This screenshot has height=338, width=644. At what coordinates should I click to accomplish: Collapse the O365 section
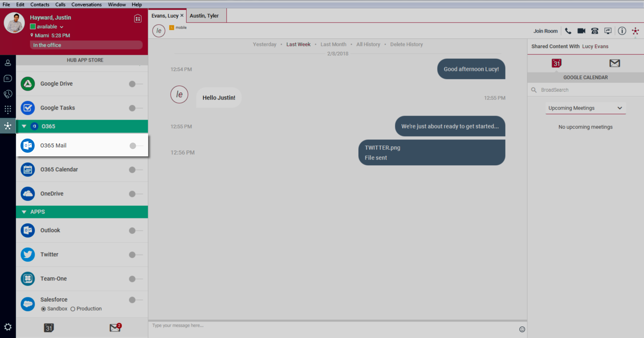click(24, 126)
